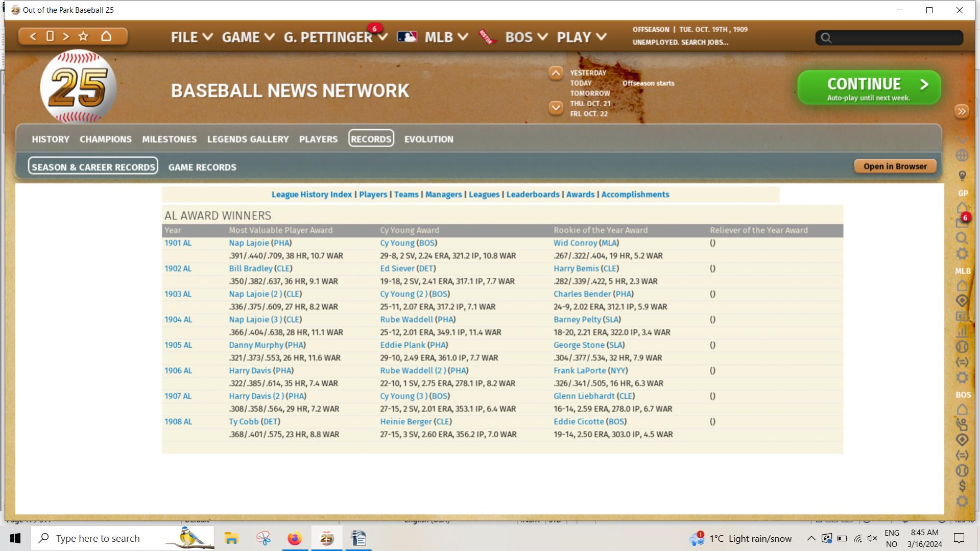Open the FILE dropdown menu
The image size is (980, 551).
192,37
